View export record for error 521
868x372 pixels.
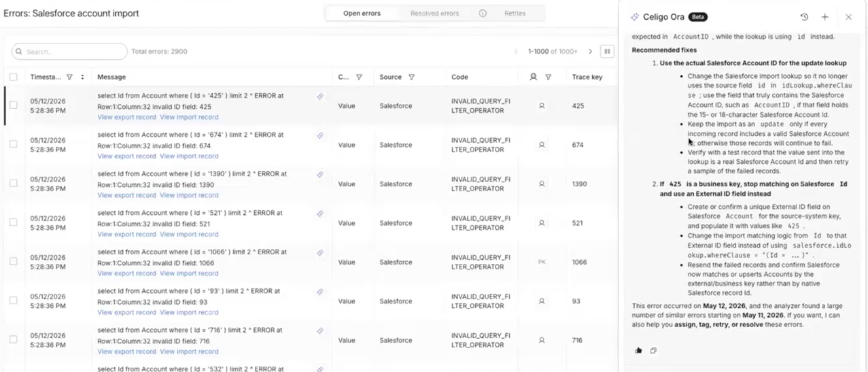[x=126, y=234]
